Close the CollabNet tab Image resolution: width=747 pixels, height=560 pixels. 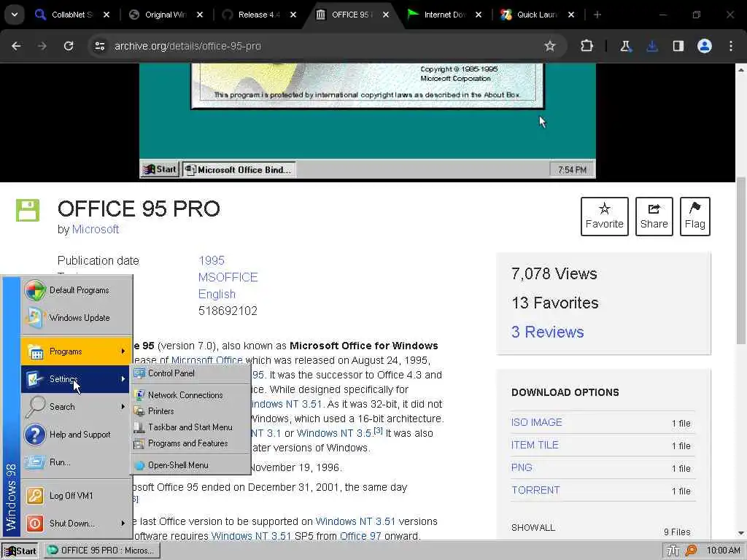point(107,15)
